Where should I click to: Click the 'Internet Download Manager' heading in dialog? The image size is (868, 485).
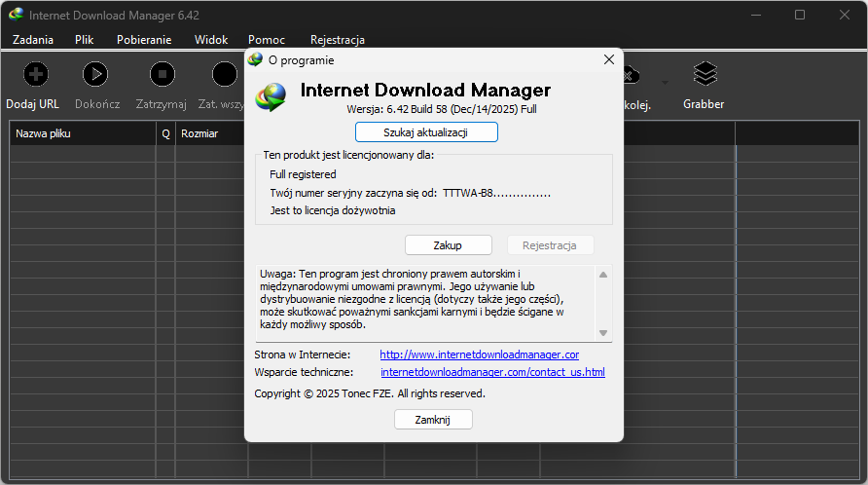(425, 90)
